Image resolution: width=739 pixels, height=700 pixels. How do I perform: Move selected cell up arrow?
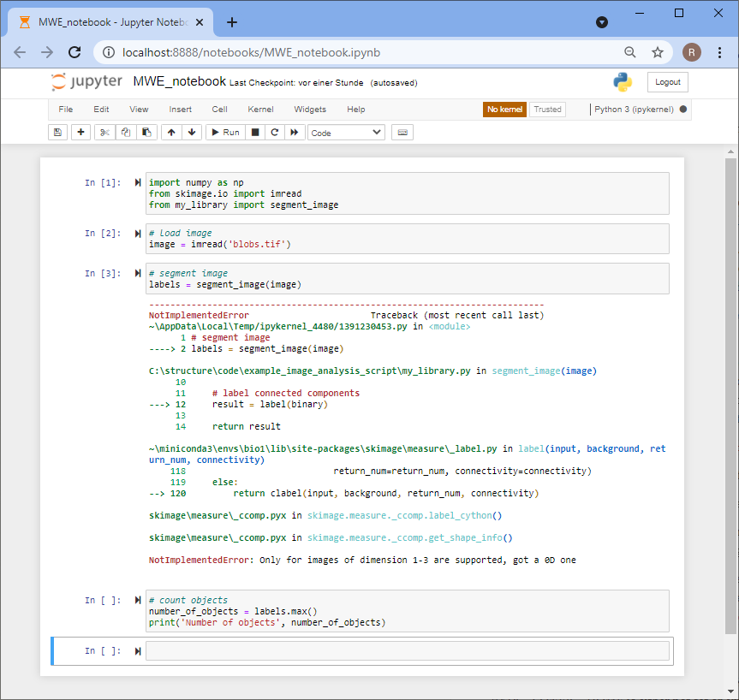[x=171, y=133]
